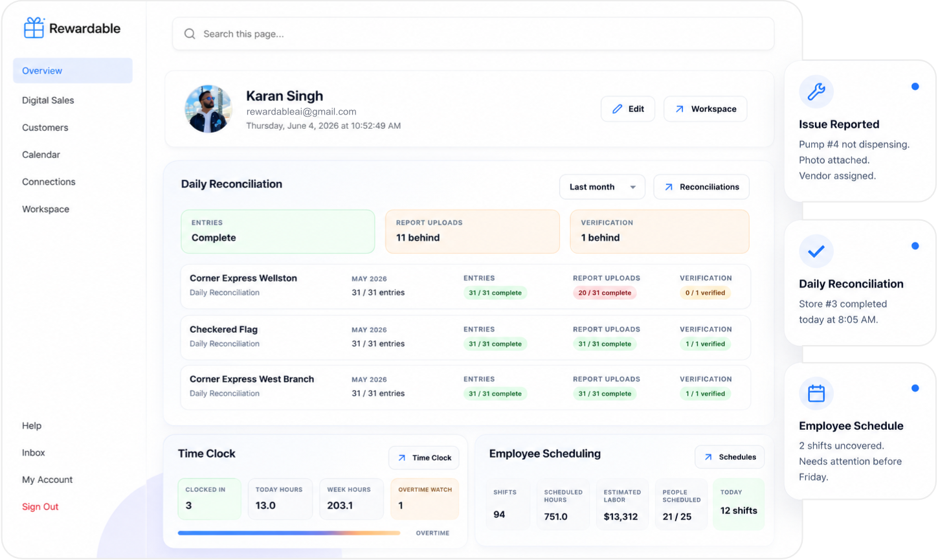Open the Inbox sidebar item
Image resolution: width=938 pixels, height=560 pixels.
pyautogui.click(x=34, y=453)
